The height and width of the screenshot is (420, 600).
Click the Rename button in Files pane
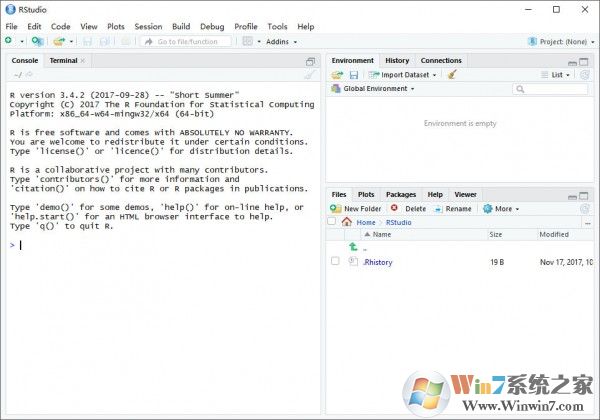click(x=453, y=209)
